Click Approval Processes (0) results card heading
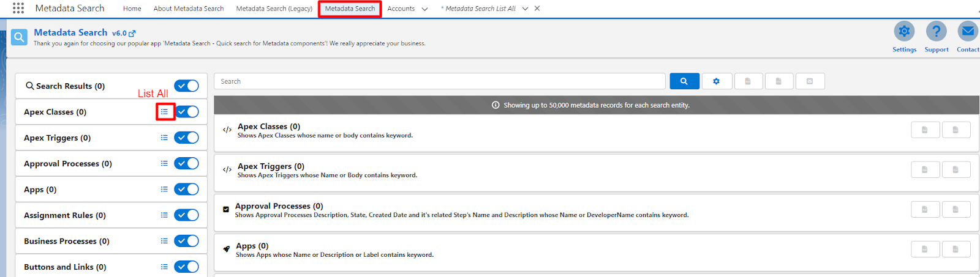The width and height of the screenshot is (980, 277). [279, 206]
